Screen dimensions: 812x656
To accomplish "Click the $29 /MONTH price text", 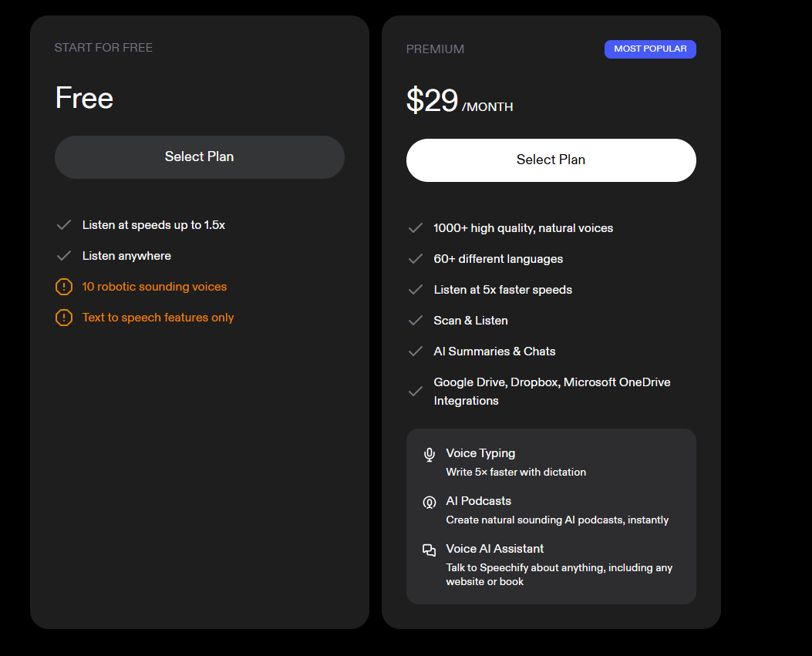I will (x=460, y=100).
